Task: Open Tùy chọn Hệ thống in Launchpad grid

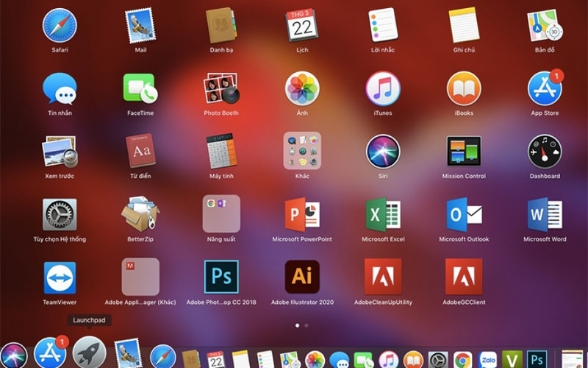Action: 60,215
